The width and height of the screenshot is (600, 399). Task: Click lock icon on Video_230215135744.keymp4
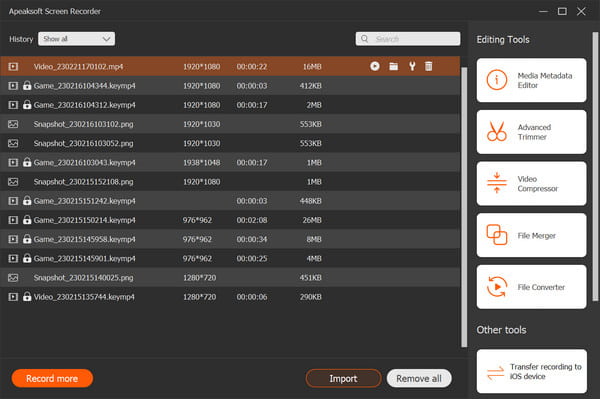(x=27, y=296)
